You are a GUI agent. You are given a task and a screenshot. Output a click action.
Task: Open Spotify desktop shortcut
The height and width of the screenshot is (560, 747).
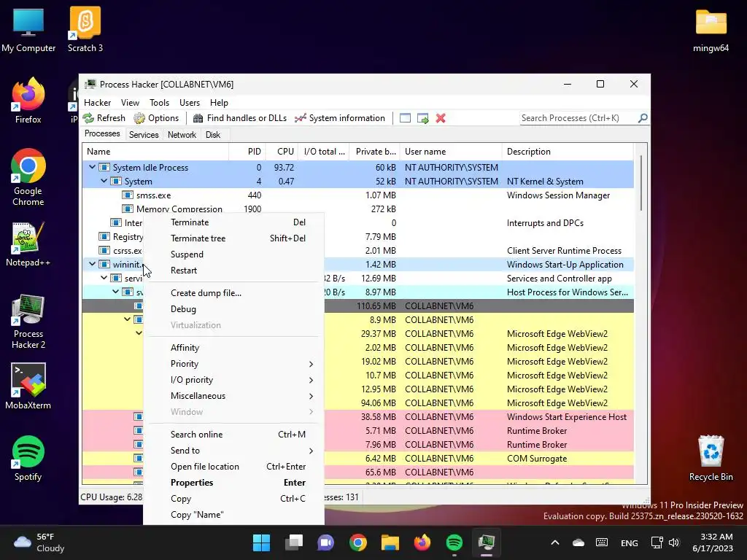pos(28,458)
